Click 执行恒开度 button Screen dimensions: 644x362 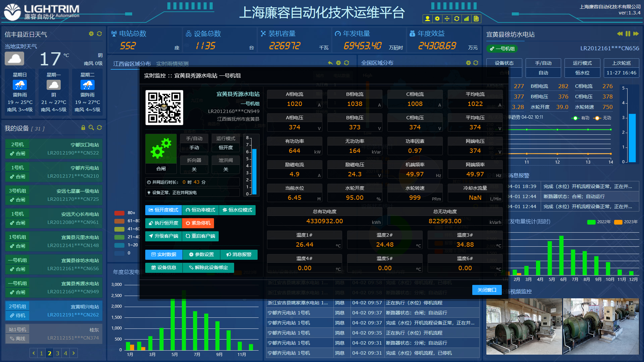(164, 223)
